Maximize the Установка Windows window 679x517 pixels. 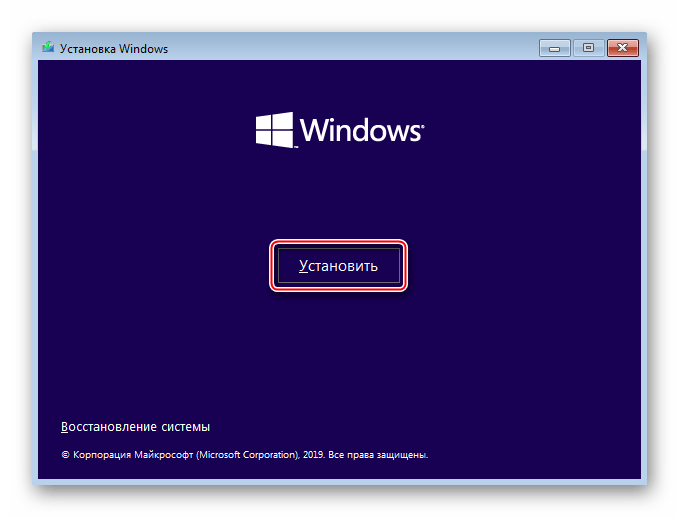pyautogui.click(x=588, y=48)
